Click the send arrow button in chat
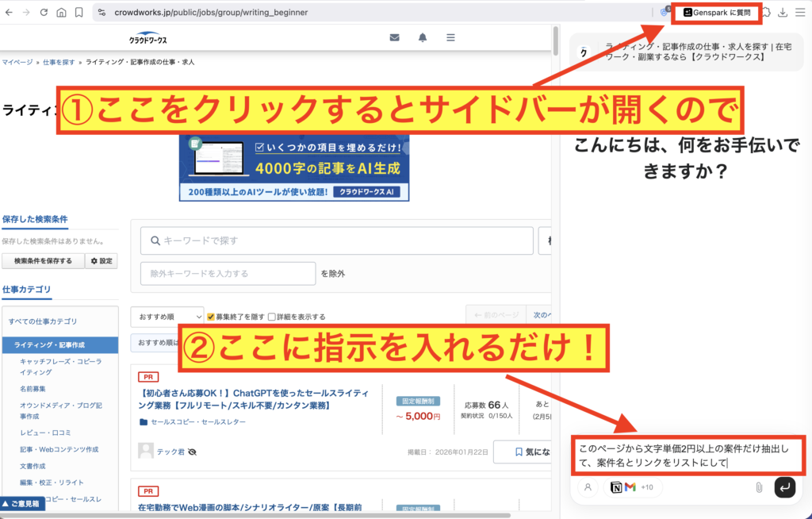This screenshot has height=519, width=812. pyautogui.click(x=784, y=487)
